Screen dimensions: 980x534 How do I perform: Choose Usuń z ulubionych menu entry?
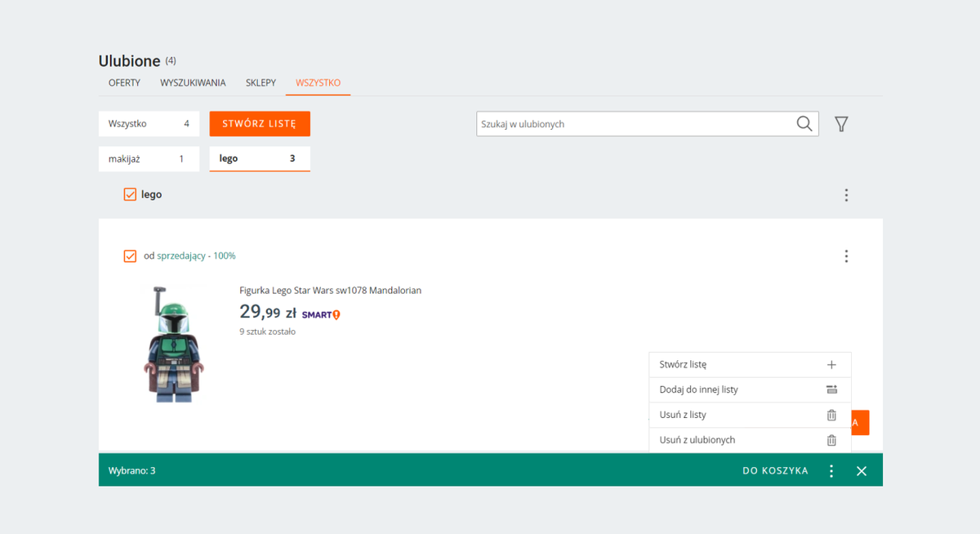click(x=750, y=440)
